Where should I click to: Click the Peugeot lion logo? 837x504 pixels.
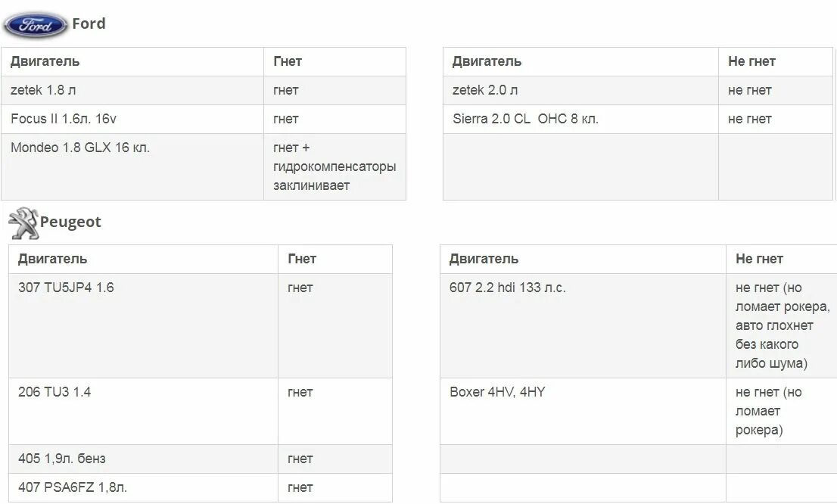tap(23, 223)
